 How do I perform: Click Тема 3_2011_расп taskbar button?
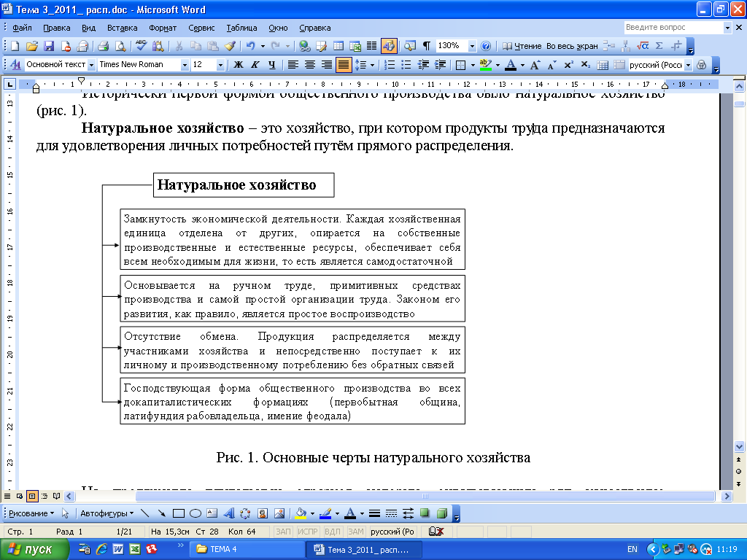(365, 550)
